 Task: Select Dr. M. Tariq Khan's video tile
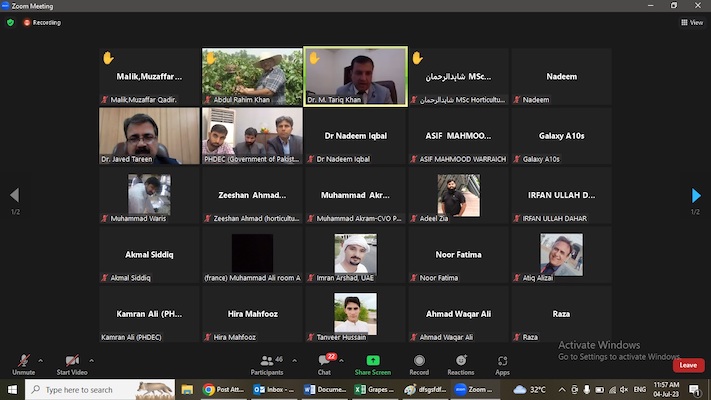point(355,76)
